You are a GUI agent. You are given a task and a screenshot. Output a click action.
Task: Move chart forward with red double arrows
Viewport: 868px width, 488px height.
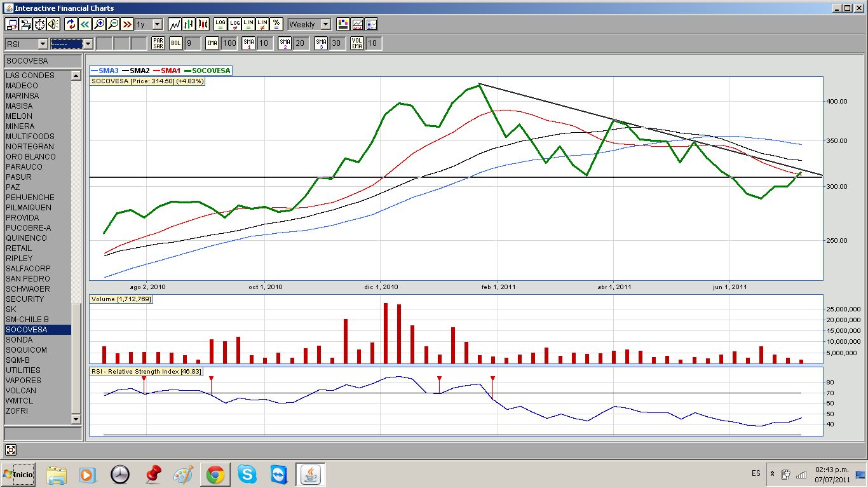pyautogui.click(x=127, y=24)
